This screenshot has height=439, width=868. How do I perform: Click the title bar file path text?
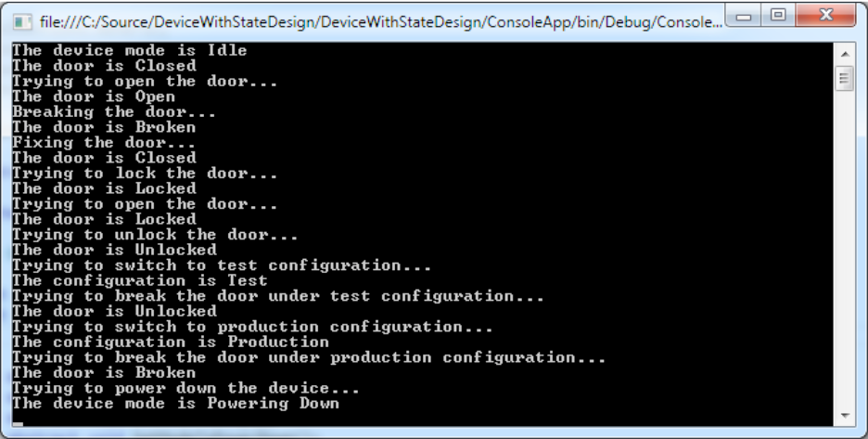click(381, 22)
